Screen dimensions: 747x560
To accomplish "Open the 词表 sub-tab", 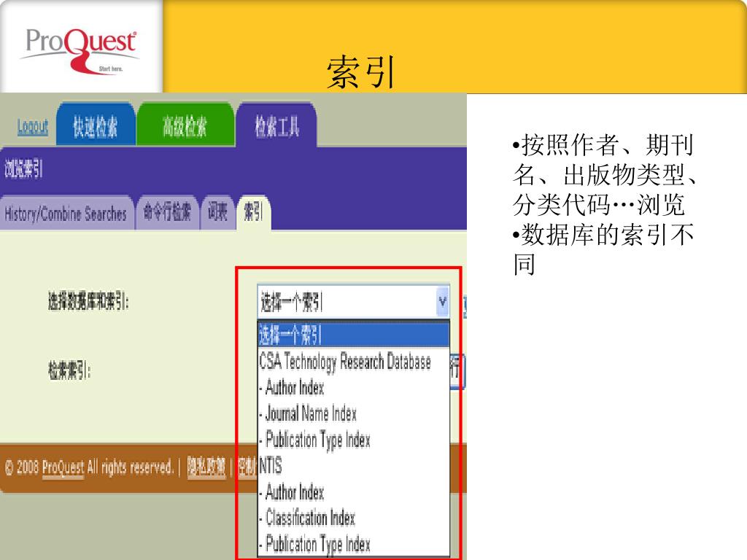I will click(217, 212).
